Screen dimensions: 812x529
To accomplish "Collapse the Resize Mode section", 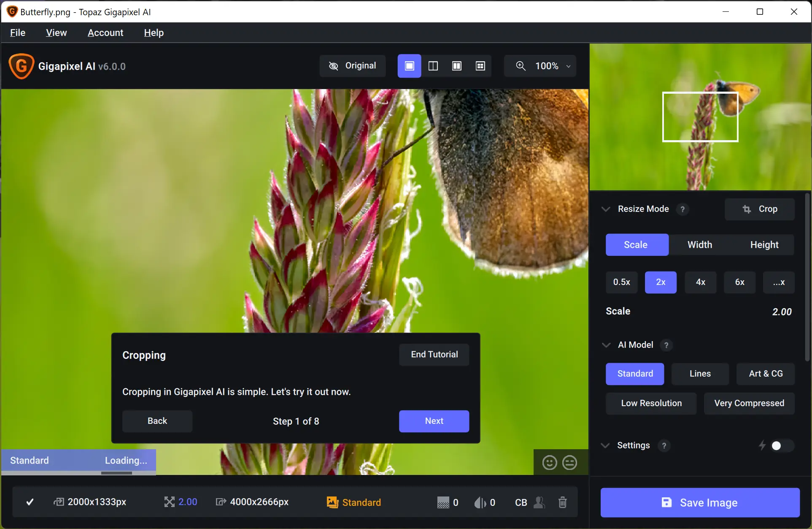I will 606,209.
